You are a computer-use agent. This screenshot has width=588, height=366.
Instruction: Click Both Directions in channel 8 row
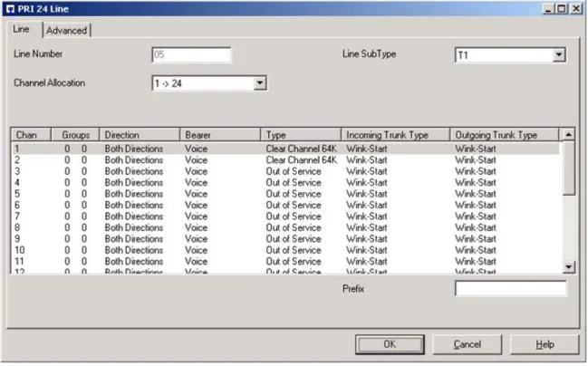coord(134,227)
